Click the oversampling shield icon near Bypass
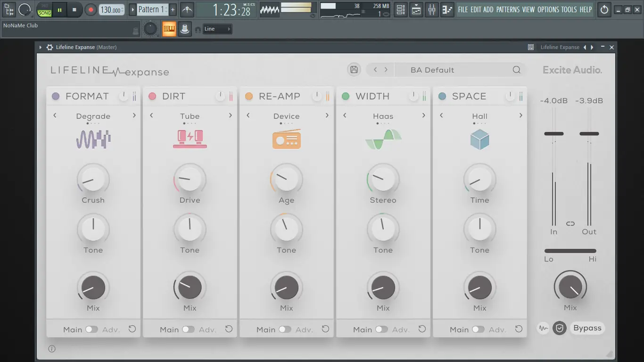 (560, 328)
